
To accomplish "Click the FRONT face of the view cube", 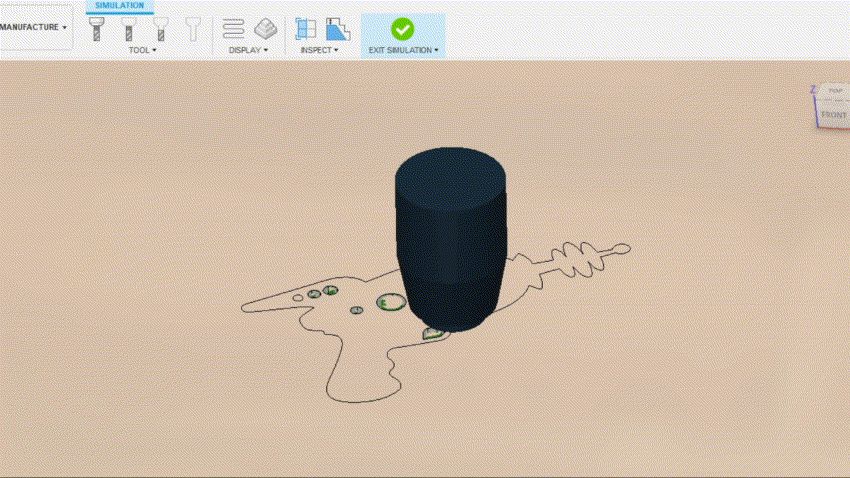I will 833,115.
